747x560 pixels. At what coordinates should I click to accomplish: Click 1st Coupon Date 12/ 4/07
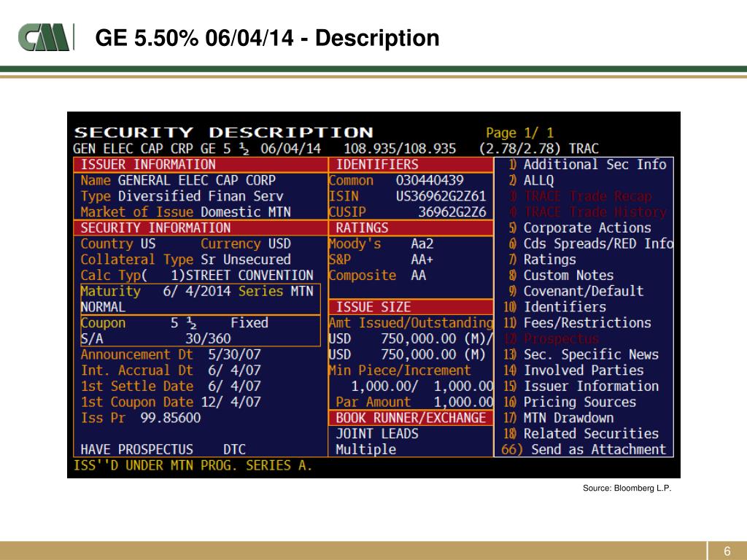tap(231, 402)
